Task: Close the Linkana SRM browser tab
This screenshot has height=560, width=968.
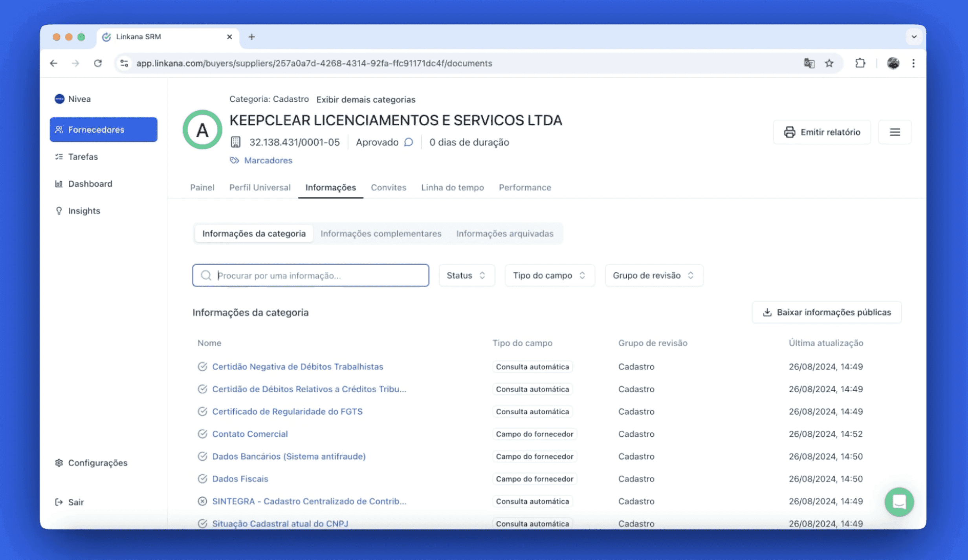Action: click(229, 37)
